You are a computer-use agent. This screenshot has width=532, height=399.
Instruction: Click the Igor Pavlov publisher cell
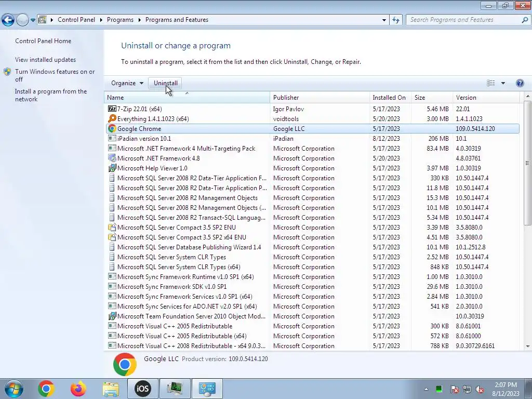(x=288, y=109)
